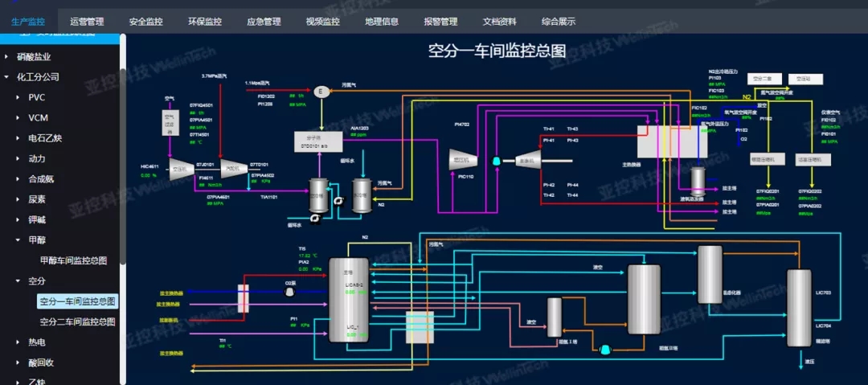Collapse the 甲醇 tree node

coord(18,240)
